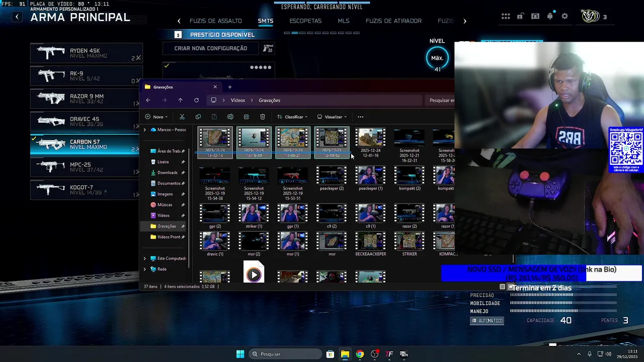This screenshot has width=644, height=362.
Task: Switch to MLS tab
Action: (344, 21)
